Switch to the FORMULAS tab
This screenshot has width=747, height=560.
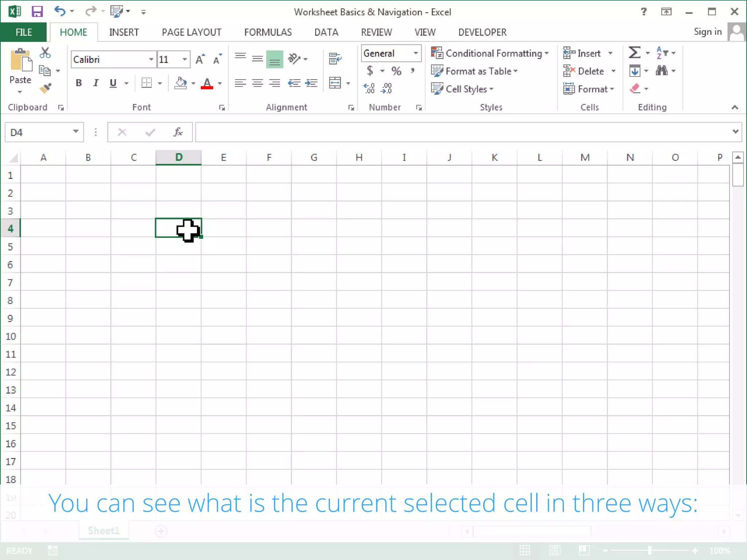pyautogui.click(x=268, y=32)
